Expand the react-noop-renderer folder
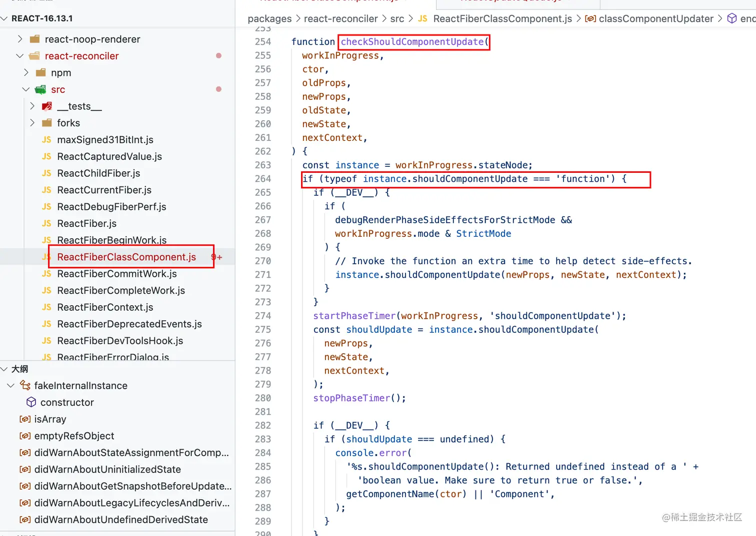The width and height of the screenshot is (756, 536). pos(20,39)
